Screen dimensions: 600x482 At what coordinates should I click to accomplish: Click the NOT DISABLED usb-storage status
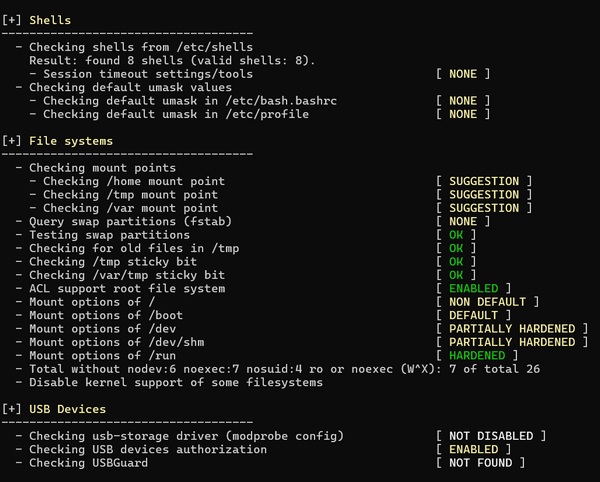491,436
